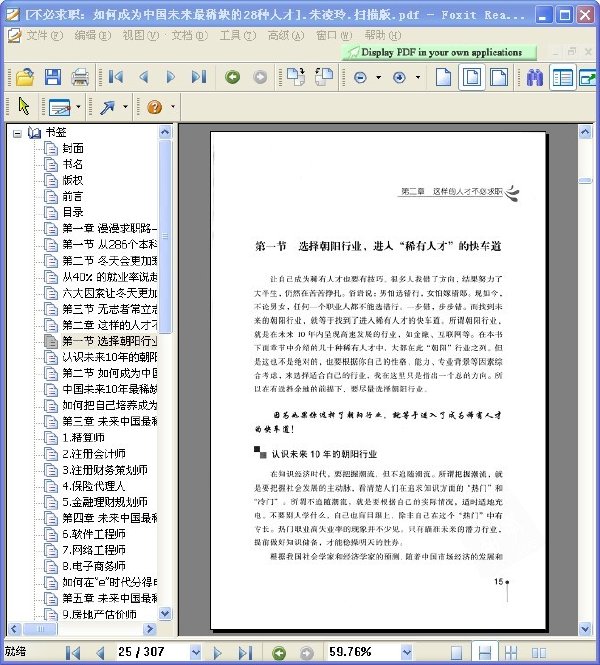Go to previous page in the top toolbar
This screenshot has height=665, width=600.
coord(143,77)
